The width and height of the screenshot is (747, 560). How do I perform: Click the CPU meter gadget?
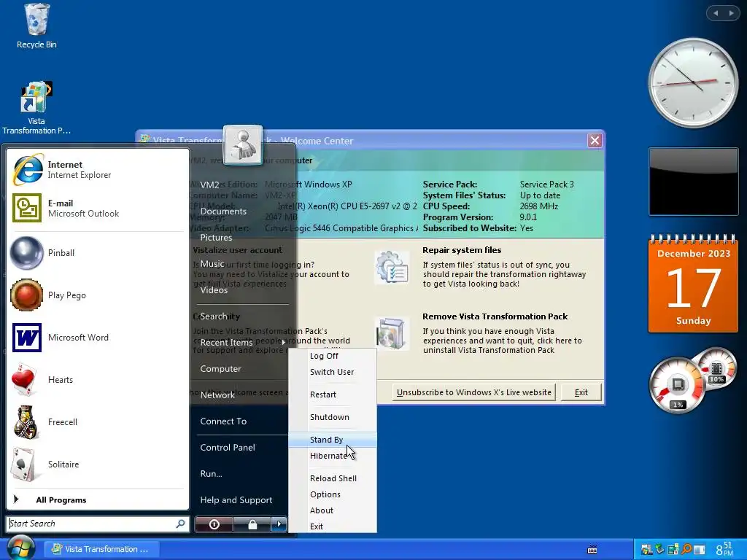pyautogui.click(x=678, y=385)
